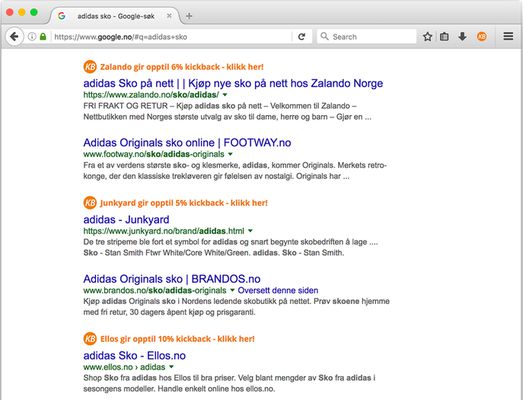Select the adidas sko Google-søk tab

point(115,16)
